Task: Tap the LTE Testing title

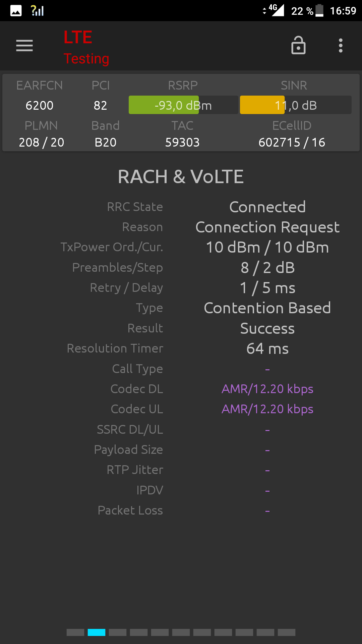Action: 86,47
